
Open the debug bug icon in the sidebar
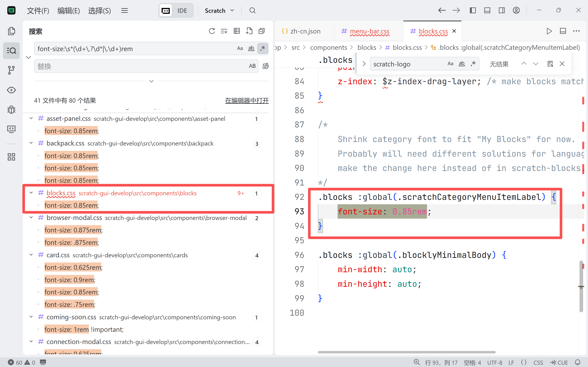(x=11, y=110)
